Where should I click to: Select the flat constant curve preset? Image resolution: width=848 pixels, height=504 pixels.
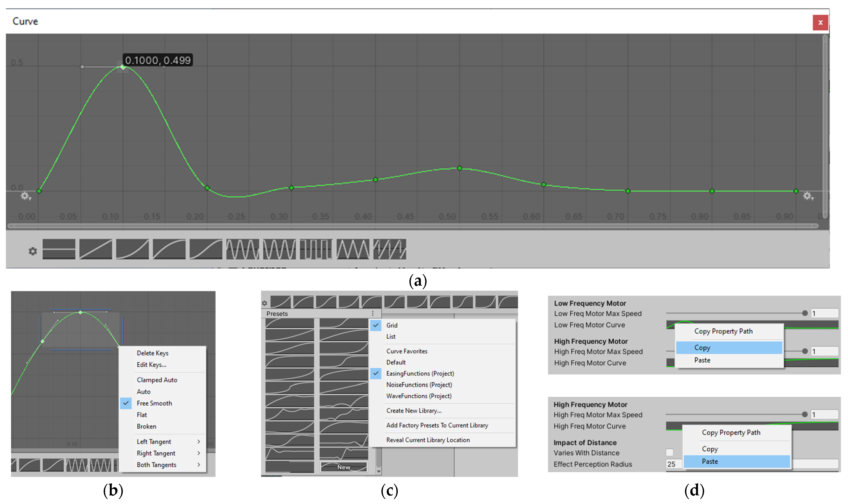pos(59,249)
